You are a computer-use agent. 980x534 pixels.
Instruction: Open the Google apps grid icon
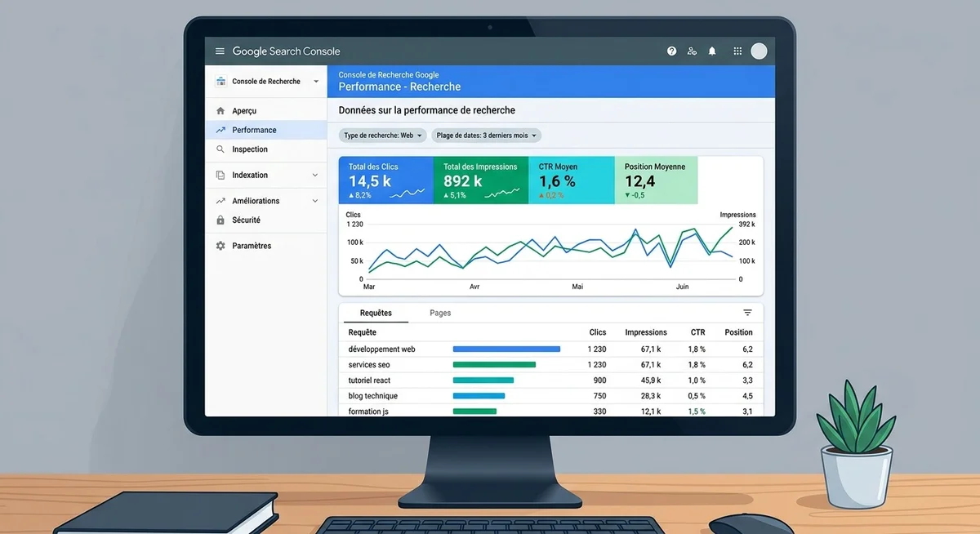coord(737,50)
